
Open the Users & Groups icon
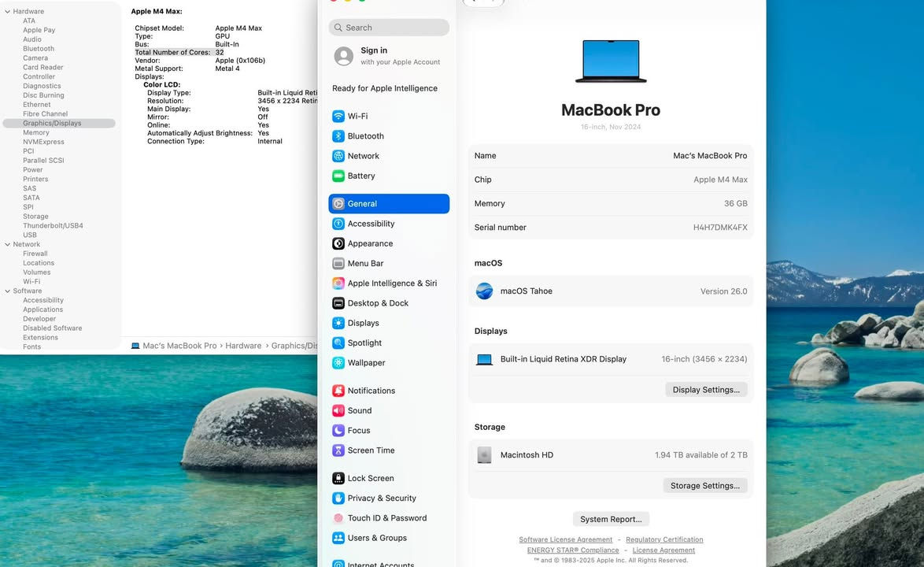[x=338, y=538]
